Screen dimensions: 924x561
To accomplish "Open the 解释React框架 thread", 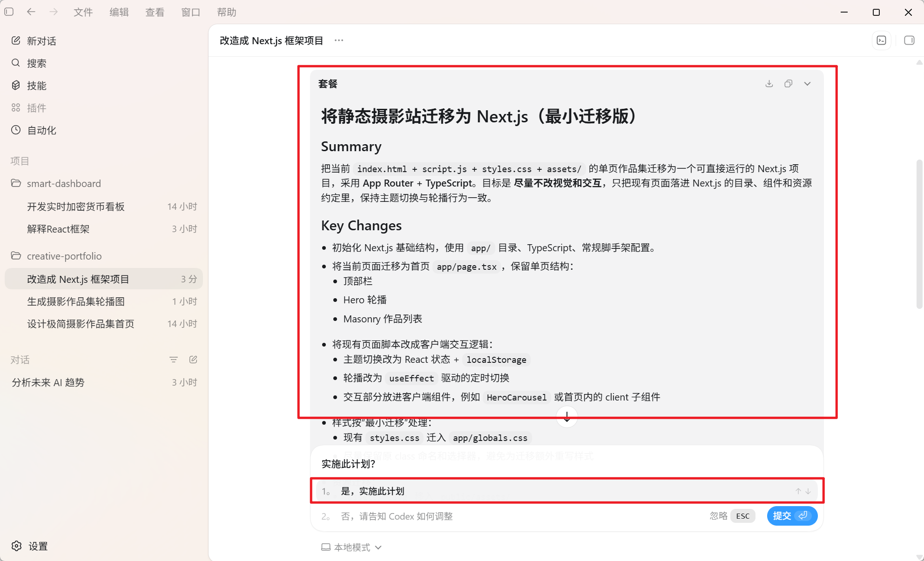I will click(104, 229).
